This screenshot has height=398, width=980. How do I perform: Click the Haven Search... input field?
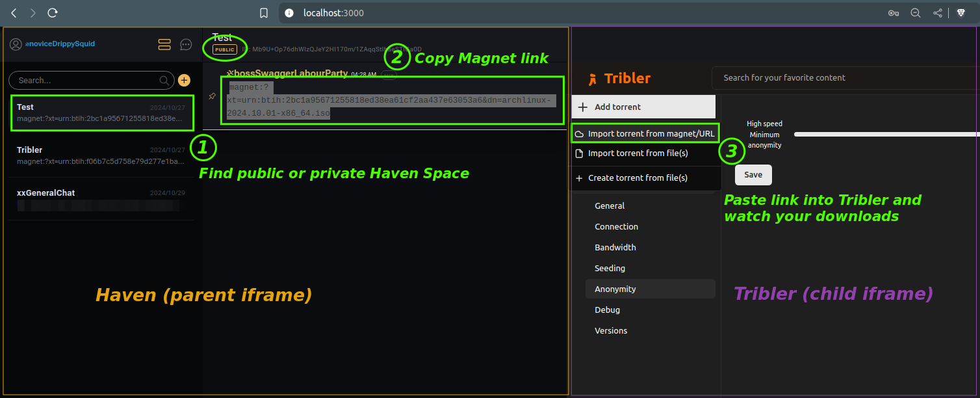88,81
